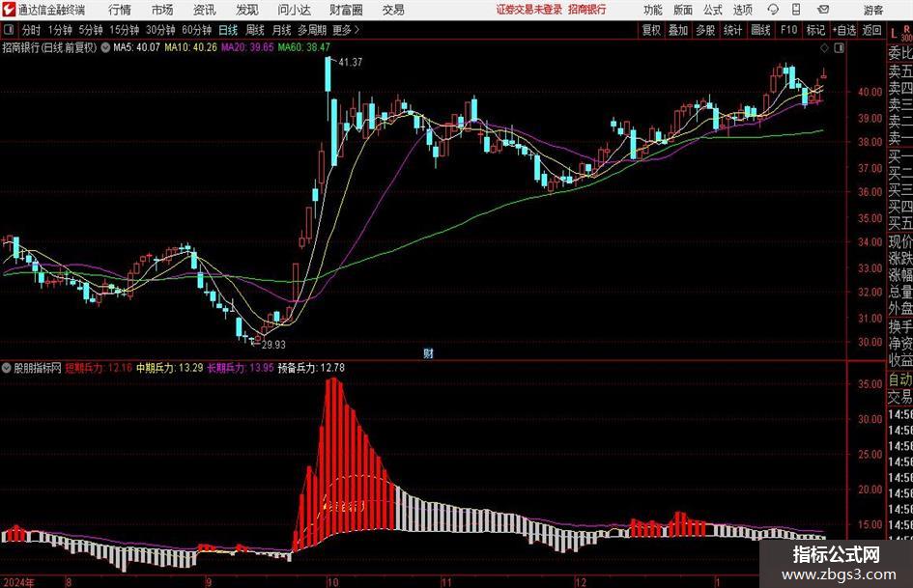The height and width of the screenshot is (588, 913).
Task: Open the mobile phone icon in title bar
Action: click(796, 10)
